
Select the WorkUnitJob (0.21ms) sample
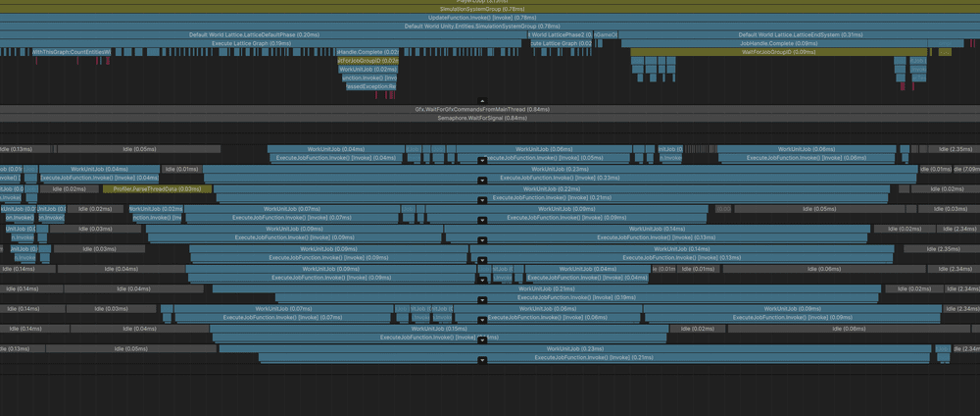[x=547, y=289]
